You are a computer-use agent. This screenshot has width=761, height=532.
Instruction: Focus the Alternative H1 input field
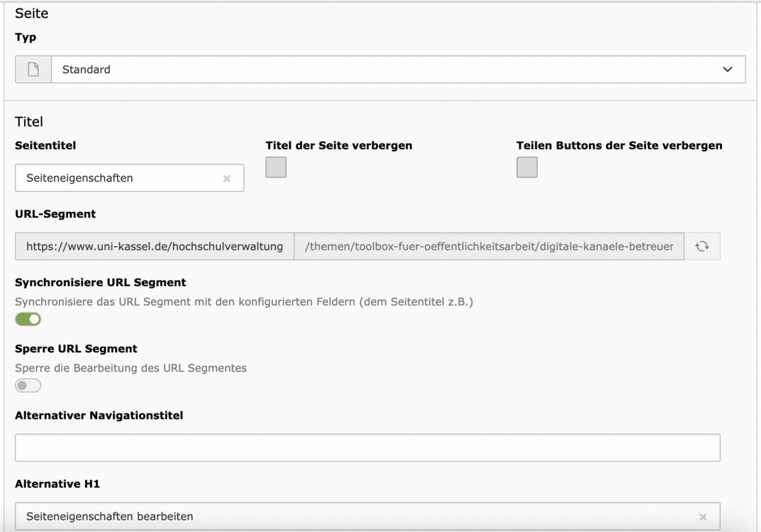pyautogui.click(x=357, y=517)
